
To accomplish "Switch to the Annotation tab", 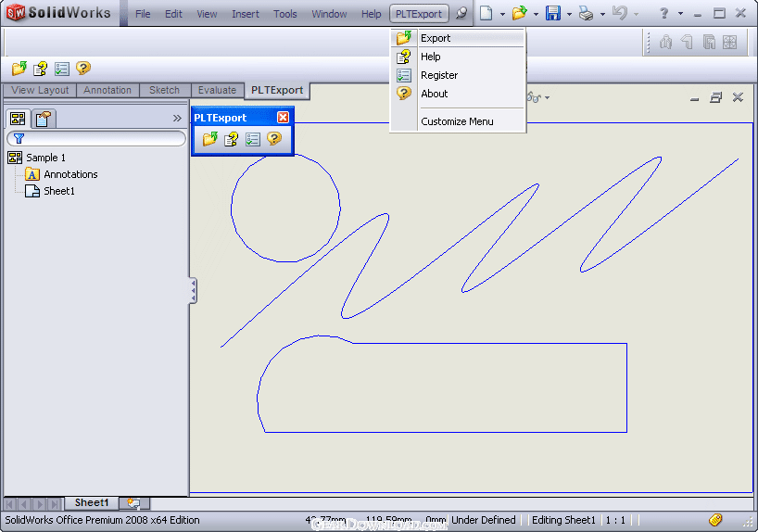I will pos(107,91).
